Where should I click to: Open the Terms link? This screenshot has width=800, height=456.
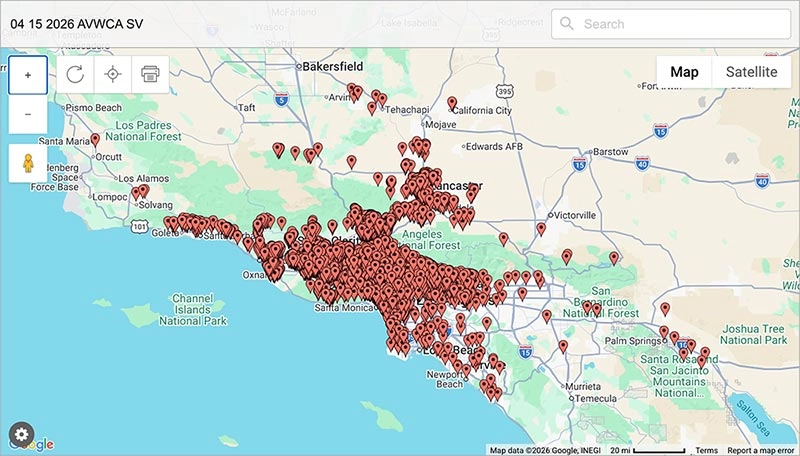coord(707,450)
